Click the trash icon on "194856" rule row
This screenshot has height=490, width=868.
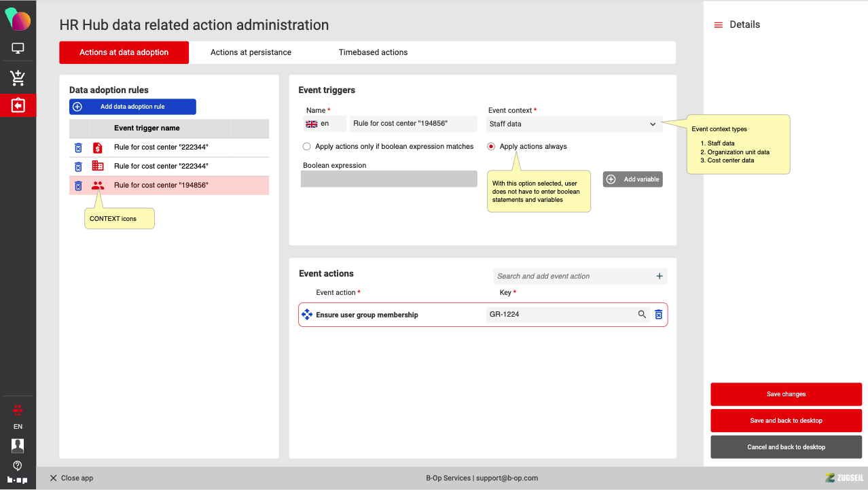pos(78,186)
